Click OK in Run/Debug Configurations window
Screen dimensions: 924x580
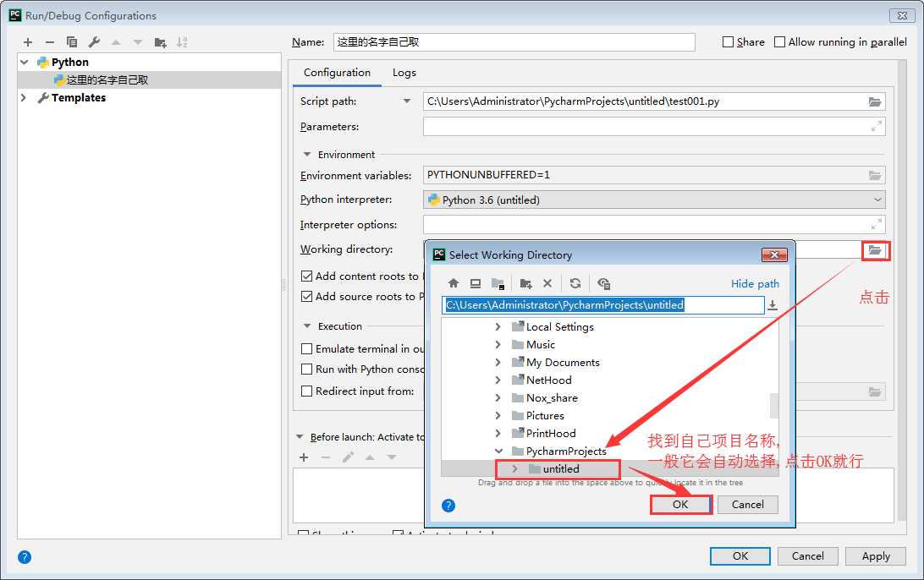pos(740,555)
